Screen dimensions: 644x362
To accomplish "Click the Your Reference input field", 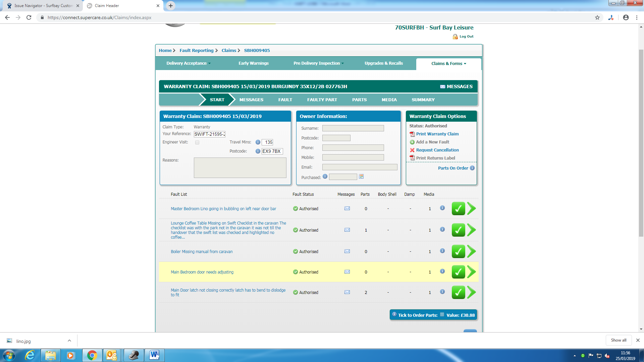I will 210,134.
